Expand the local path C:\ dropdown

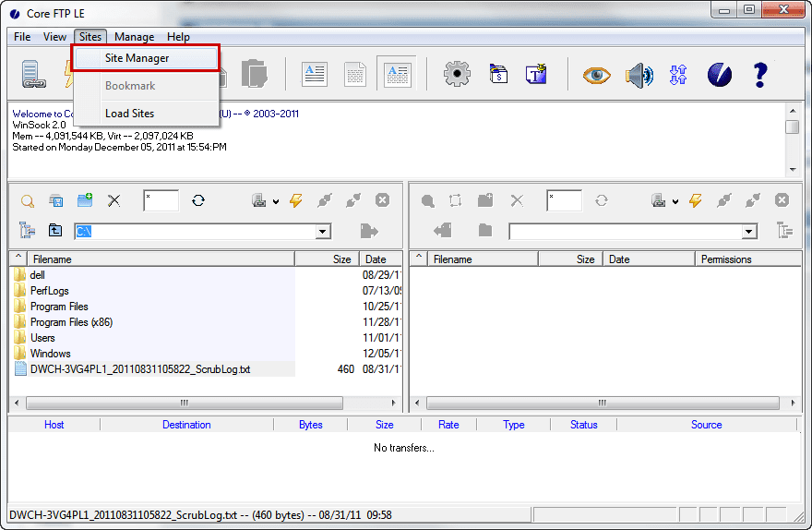pos(323,232)
